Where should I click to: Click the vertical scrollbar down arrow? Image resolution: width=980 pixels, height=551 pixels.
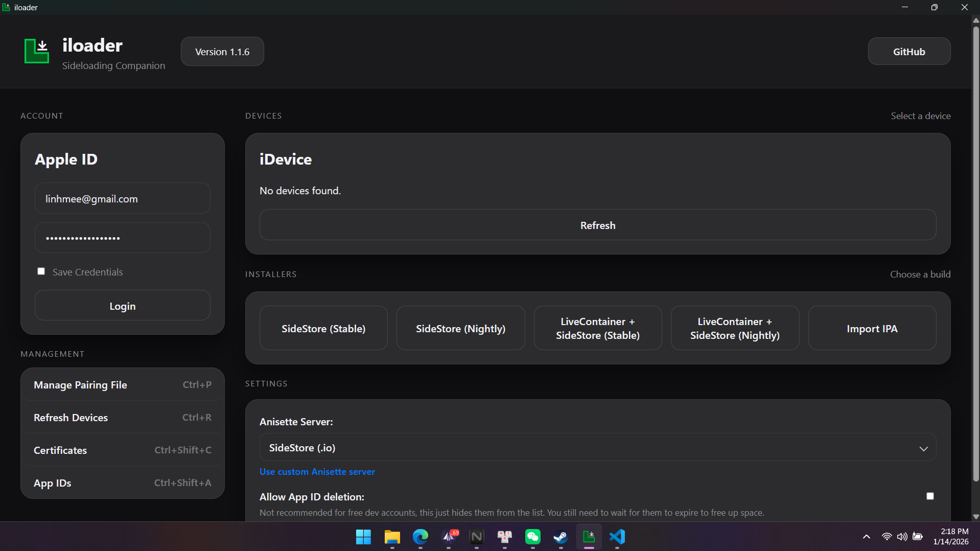click(x=975, y=517)
